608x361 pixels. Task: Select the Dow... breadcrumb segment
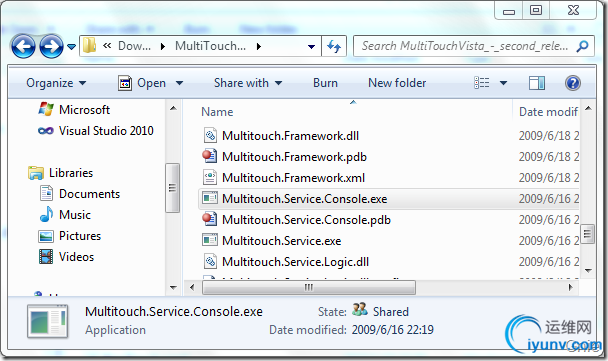tap(134, 46)
